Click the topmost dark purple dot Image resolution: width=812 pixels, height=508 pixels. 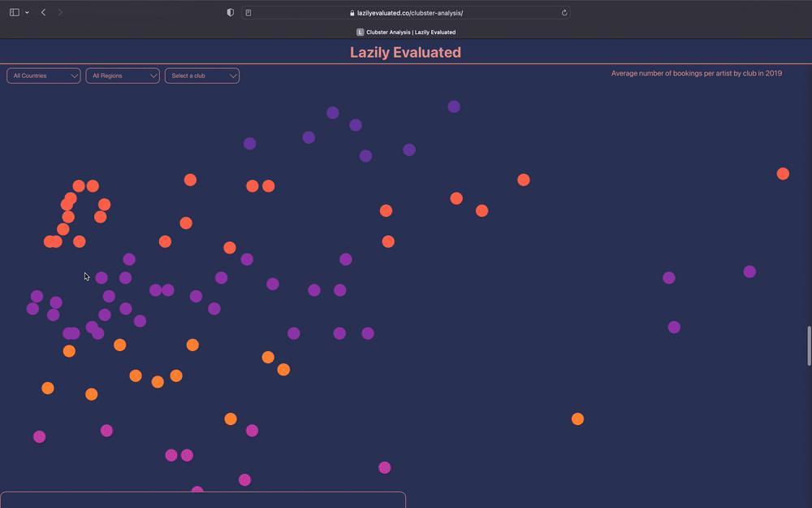454,106
